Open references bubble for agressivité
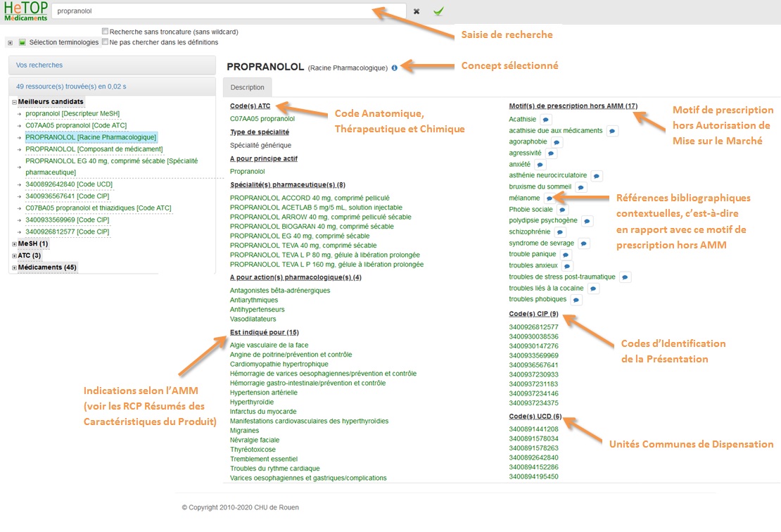The image size is (781, 532). (551, 153)
